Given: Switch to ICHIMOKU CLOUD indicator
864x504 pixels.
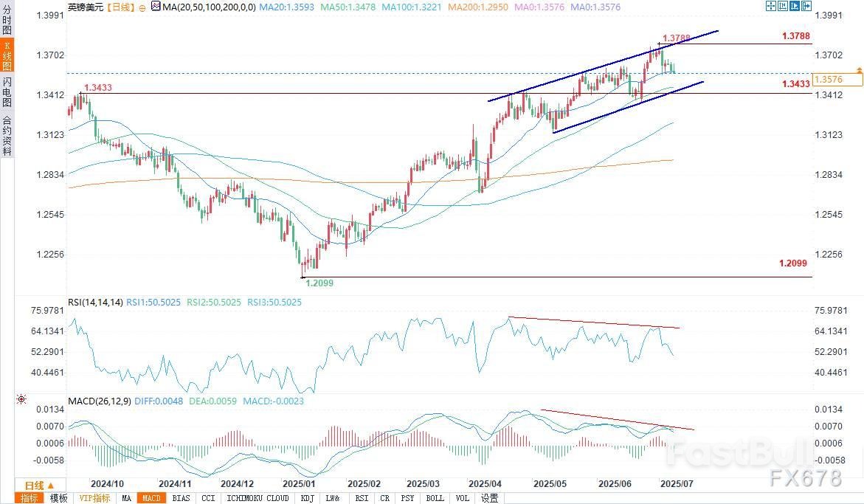Looking at the screenshot, I should coord(258,498).
